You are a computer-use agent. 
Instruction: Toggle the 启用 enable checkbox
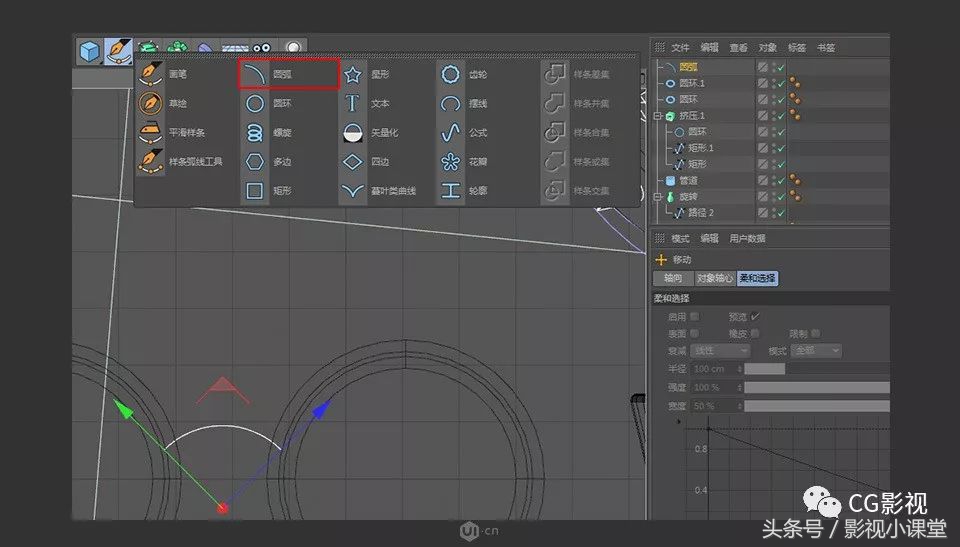694,317
